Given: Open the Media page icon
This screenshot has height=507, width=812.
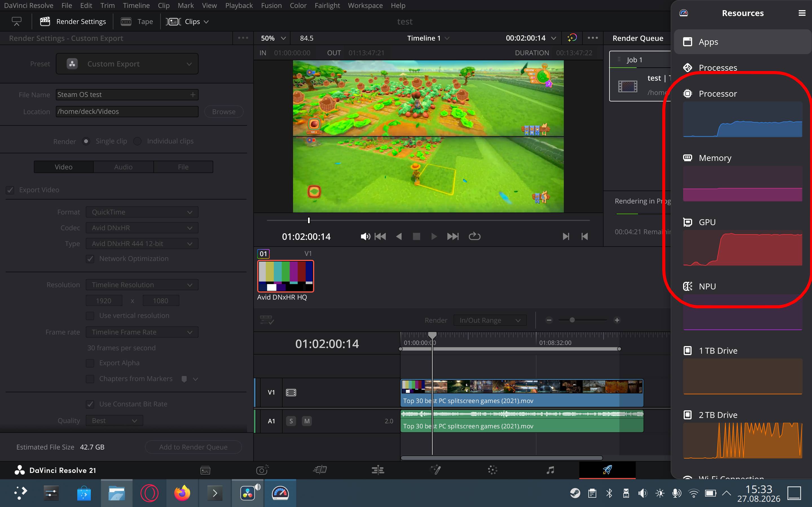Looking at the screenshot, I should (x=205, y=470).
